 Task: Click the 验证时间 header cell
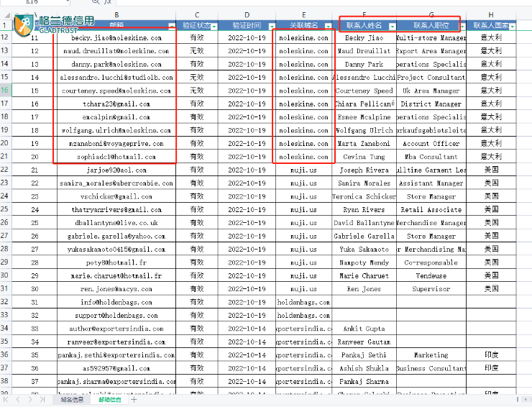click(247, 25)
